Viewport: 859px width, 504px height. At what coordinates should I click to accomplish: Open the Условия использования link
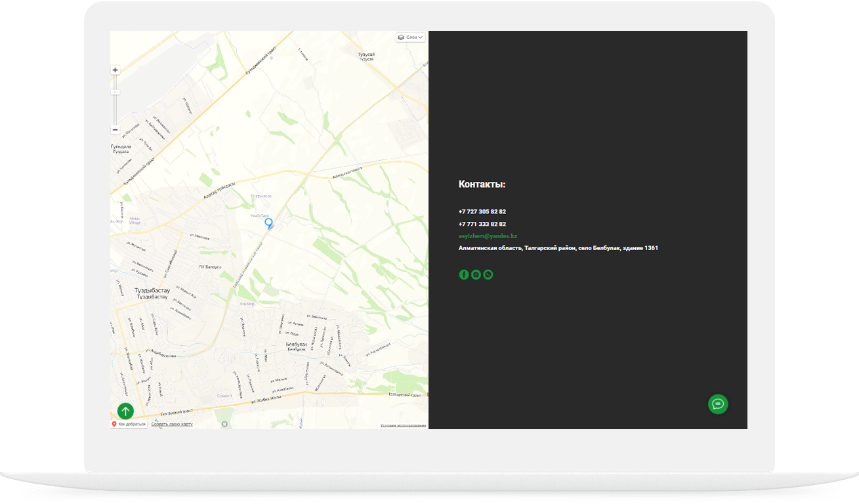(x=403, y=425)
